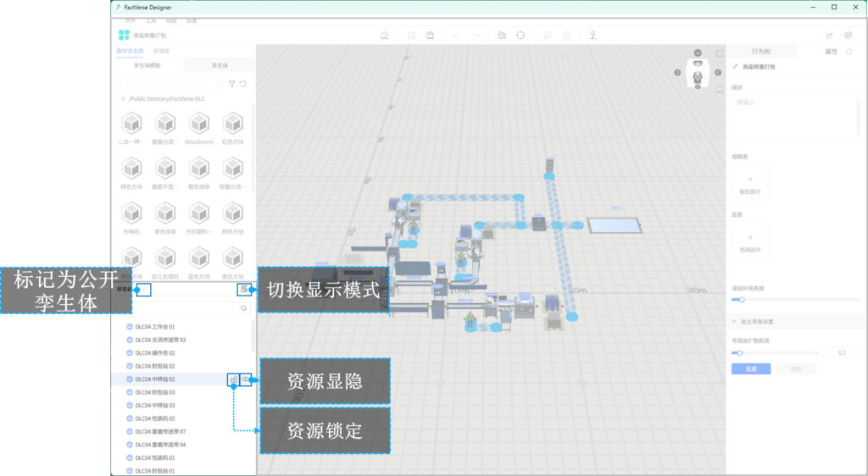Click the switch display mode icon
Image resolution: width=868 pixels, height=476 pixels.
pyautogui.click(x=244, y=289)
